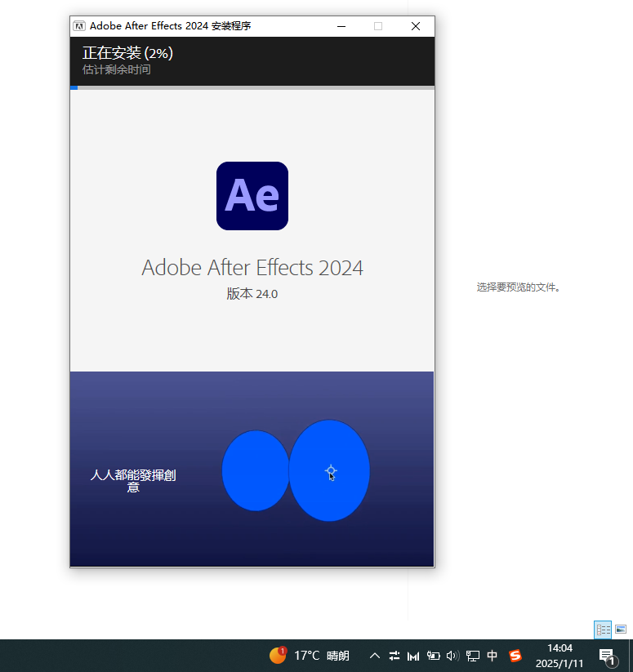Close the After Effects installer window

pos(415,26)
